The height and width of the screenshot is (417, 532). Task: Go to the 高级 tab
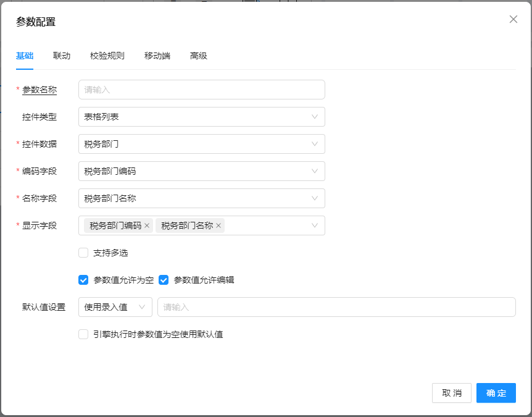click(199, 56)
